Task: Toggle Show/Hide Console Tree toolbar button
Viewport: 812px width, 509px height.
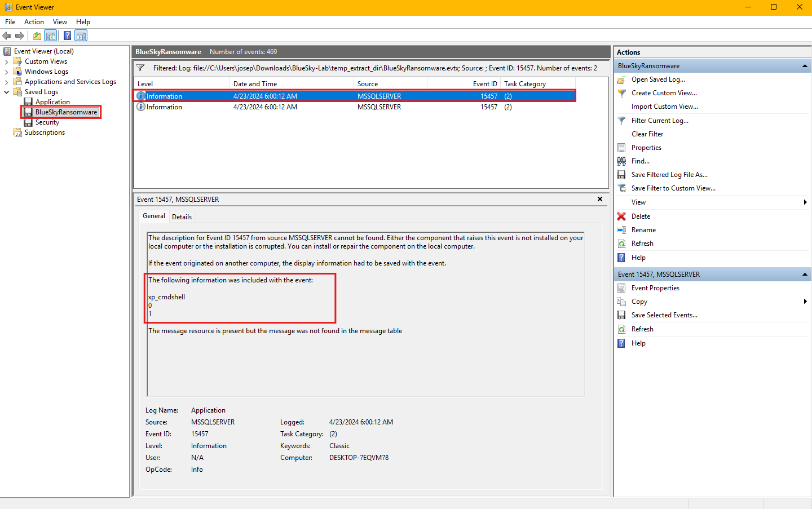Action: click(51, 36)
